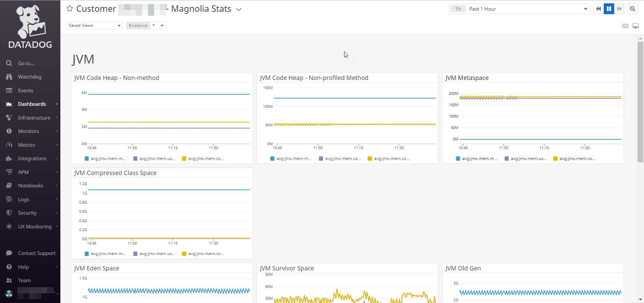Image resolution: width=644 pixels, height=303 pixels.
Task: Click the Security shield icon
Action: pos(9,213)
